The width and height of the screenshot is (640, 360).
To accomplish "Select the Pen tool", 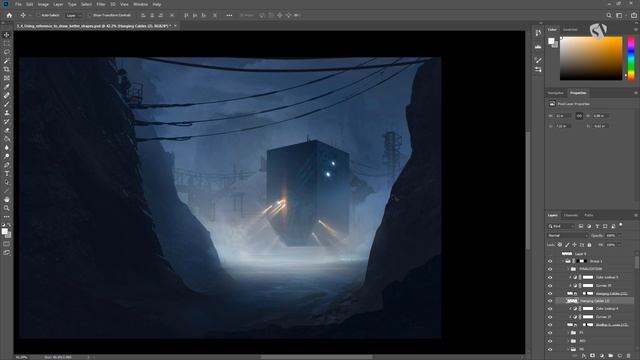I will tap(7, 165).
